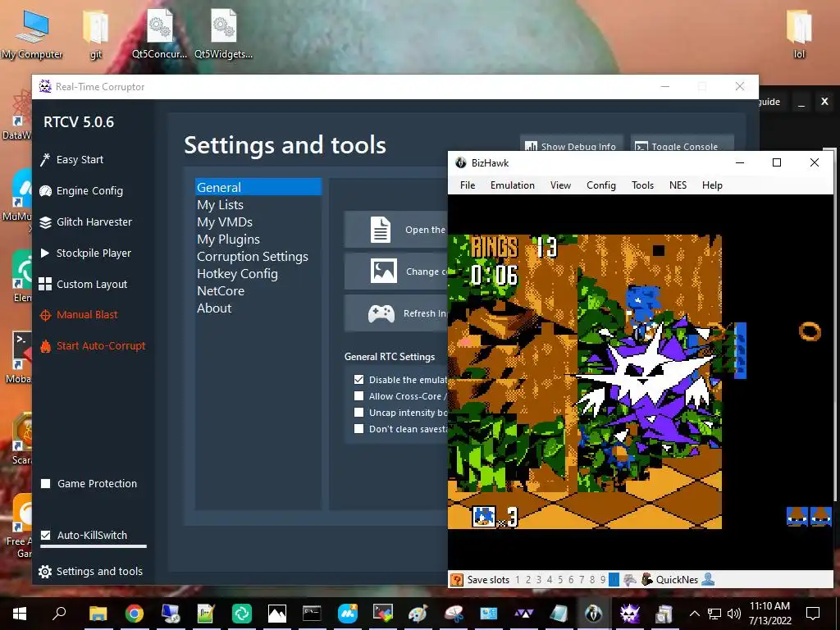Open the Stockpile Player
This screenshot has height=630, width=840.
(85, 253)
